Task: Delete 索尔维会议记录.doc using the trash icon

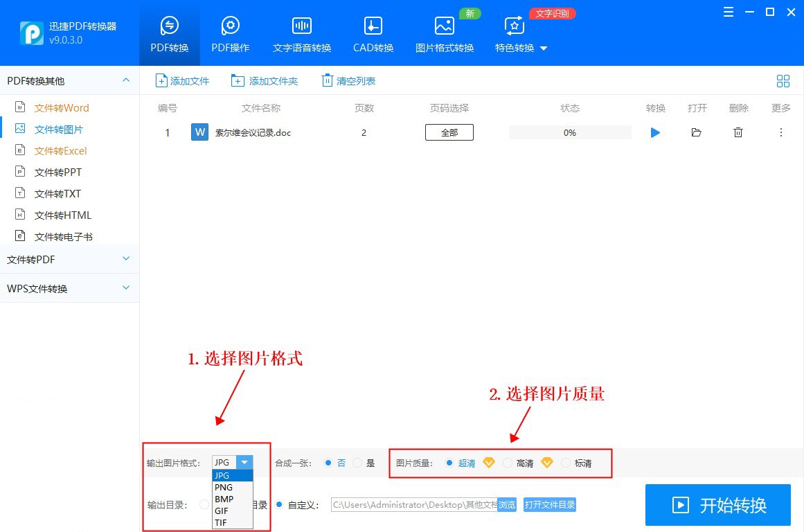Action: (738, 132)
